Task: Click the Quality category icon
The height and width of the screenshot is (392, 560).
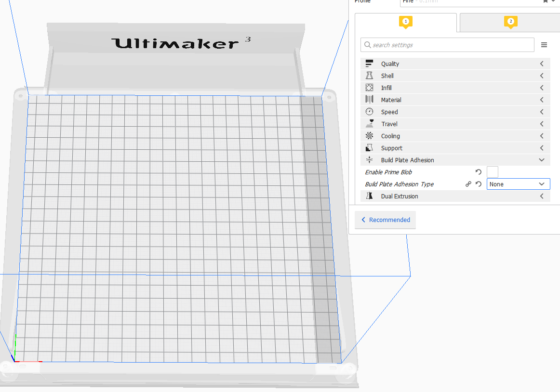Action: pos(369,64)
